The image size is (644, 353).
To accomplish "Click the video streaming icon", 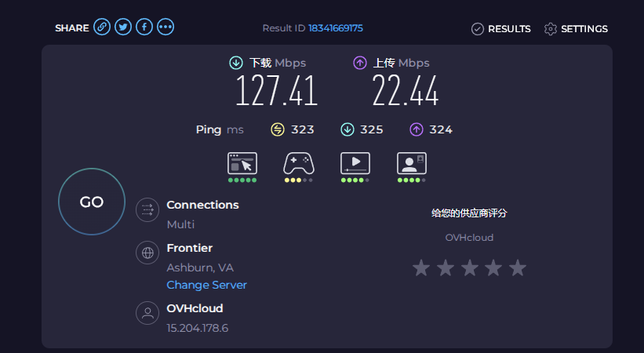I will click(x=355, y=163).
